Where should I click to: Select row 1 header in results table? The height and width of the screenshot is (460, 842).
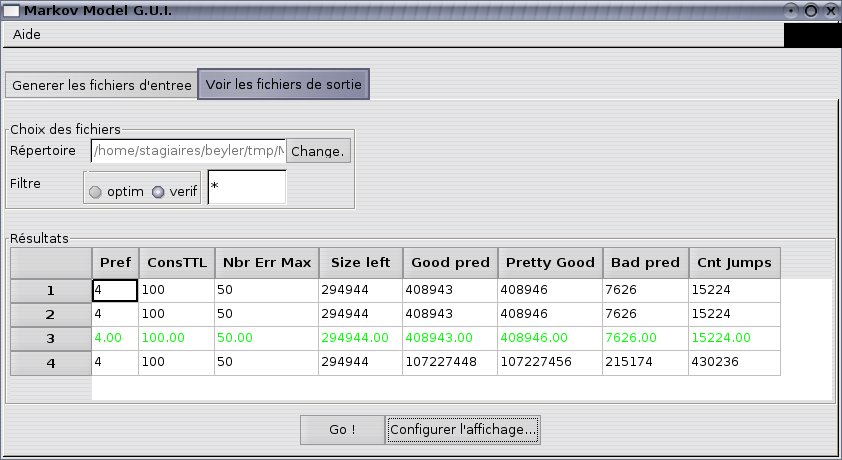point(50,291)
